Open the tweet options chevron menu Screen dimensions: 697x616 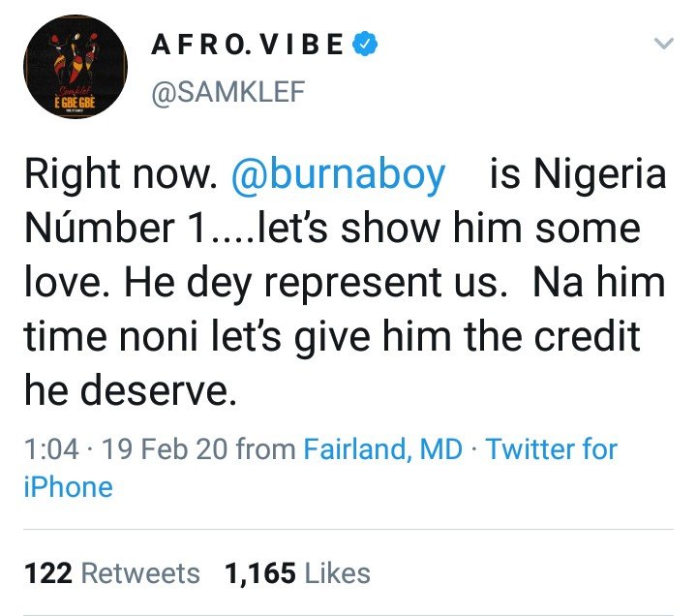(x=663, y=44)
